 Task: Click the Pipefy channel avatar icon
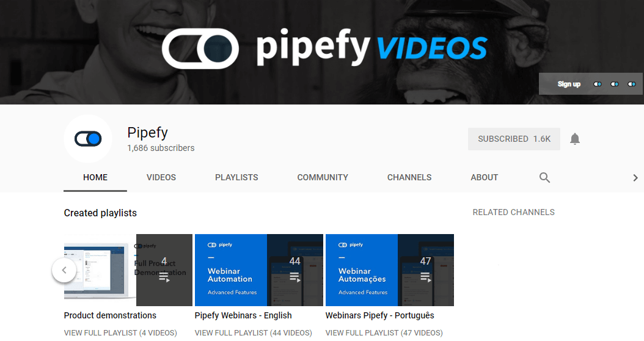[x=88, y=139]
